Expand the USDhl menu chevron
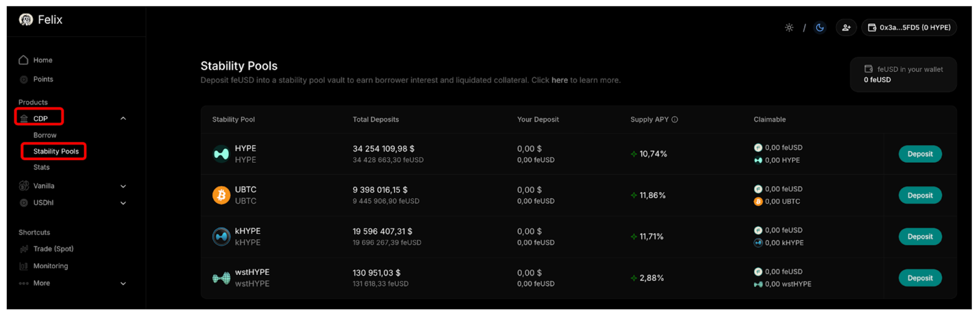Image resolution: width=980 pixels, height=315 pixels. (x=123, y=203)
